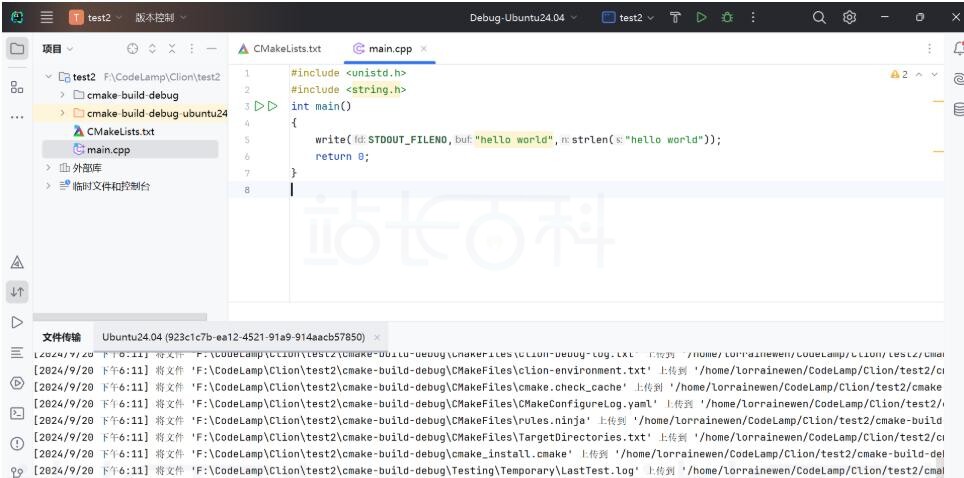
Task: Expand the cmake-build-debug folder
Action: point(63,95)
